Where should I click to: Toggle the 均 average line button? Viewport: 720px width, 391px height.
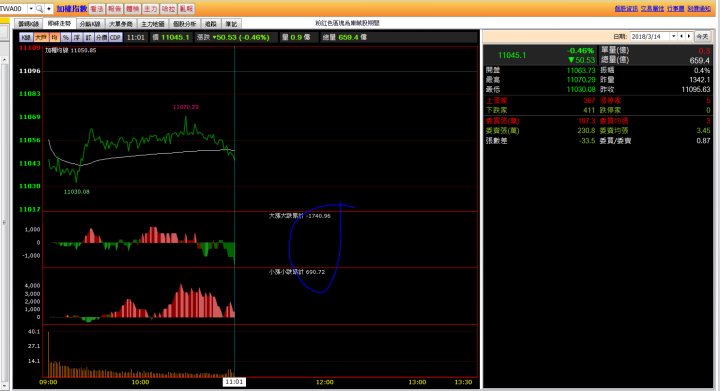click(54, 38)
